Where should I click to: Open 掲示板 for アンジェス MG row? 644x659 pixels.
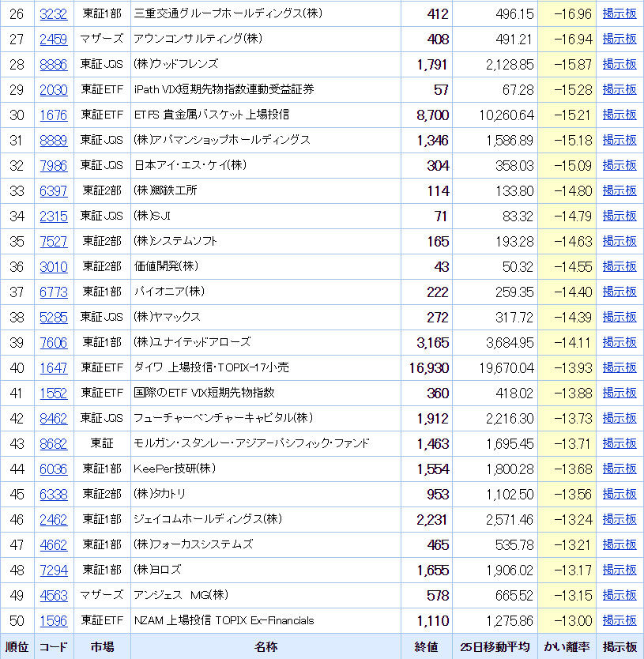(620, 595)
